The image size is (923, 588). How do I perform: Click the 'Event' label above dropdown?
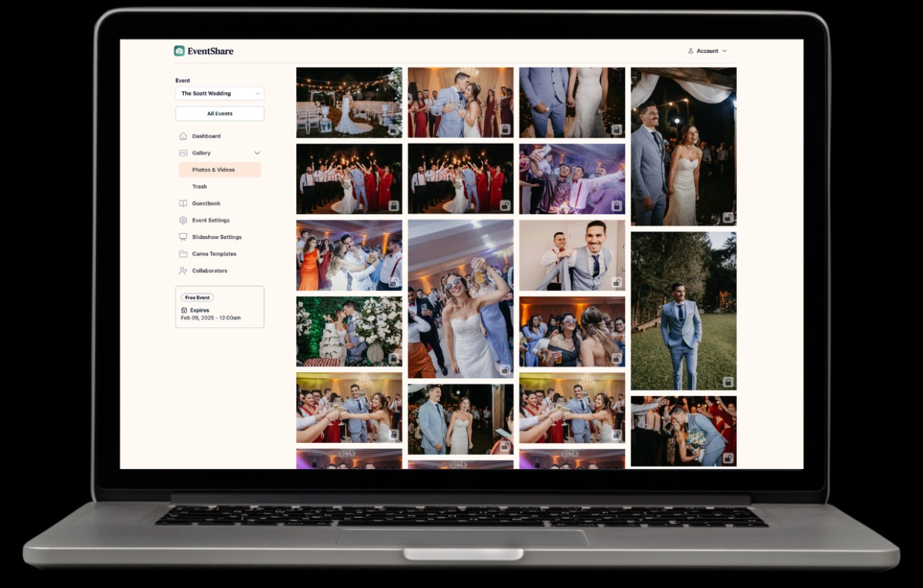point(183,80)
